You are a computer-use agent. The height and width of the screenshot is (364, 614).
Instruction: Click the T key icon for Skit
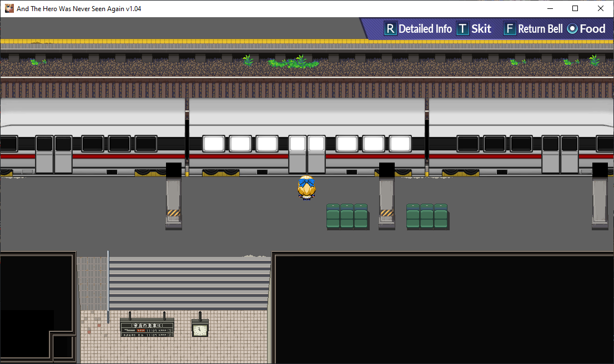pos(462,29)
